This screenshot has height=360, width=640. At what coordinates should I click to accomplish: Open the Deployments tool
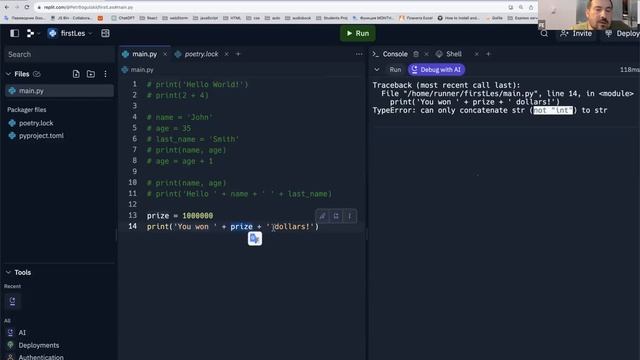[38, 345]
